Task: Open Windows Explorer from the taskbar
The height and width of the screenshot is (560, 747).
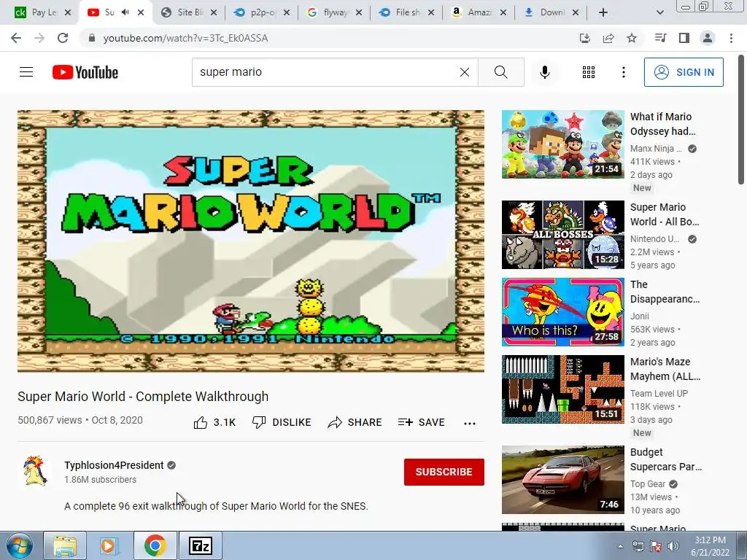Action: pyautogui.click(x=65, y=545)
